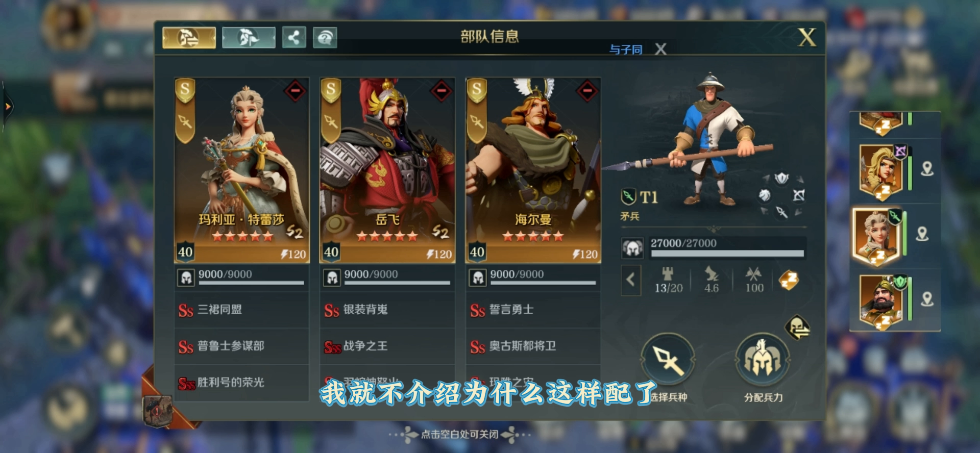Open the help chat bubble icon
980x453 pixels.
[x=325, y=38]
